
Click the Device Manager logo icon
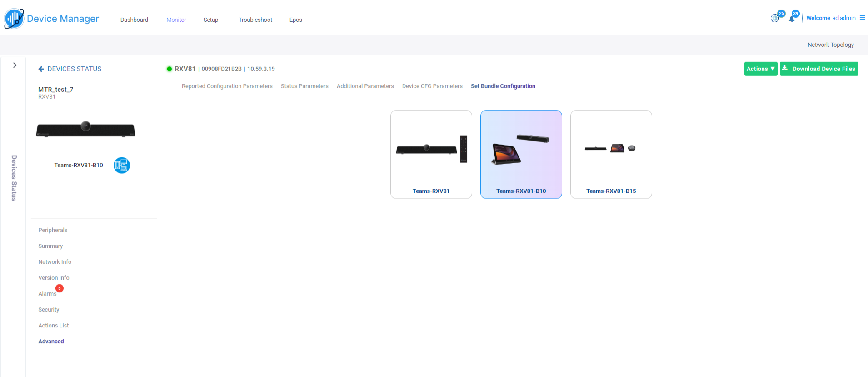pos(14,19)
